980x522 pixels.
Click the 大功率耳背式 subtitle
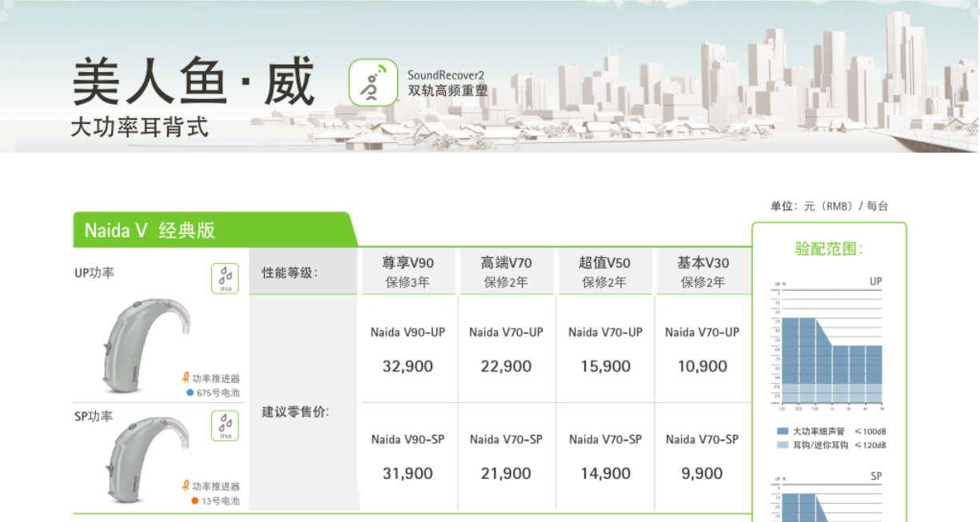140,126
